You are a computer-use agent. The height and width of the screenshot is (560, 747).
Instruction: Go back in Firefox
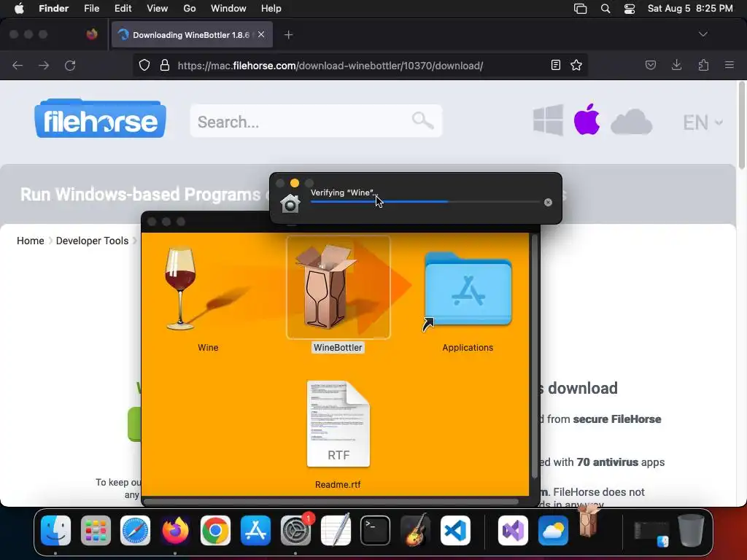[18, 65]
